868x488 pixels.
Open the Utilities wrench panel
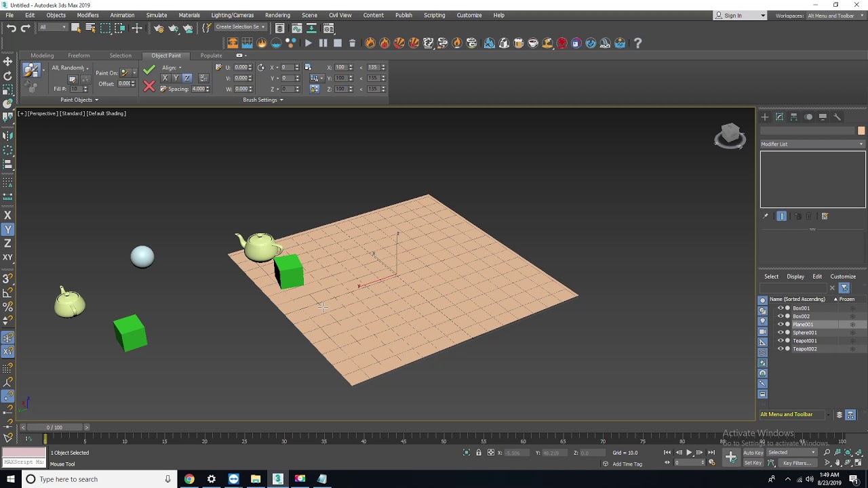pyautogui.click(x=837, y=117)
